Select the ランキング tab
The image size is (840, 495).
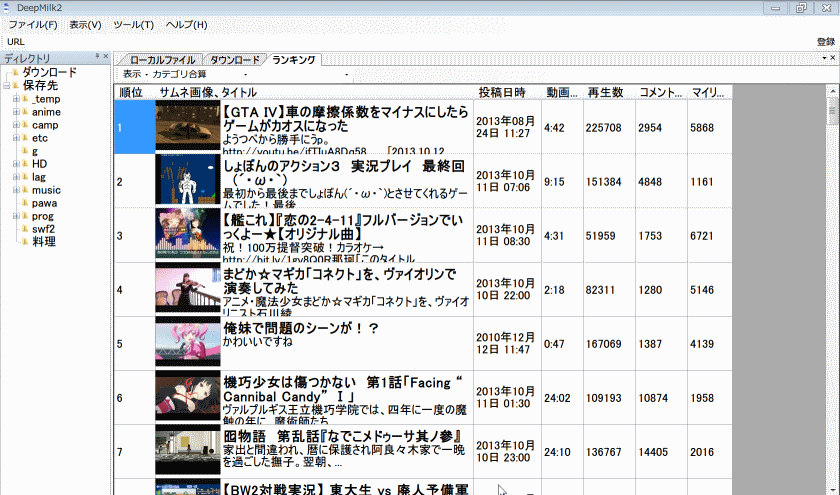(294, 59)
